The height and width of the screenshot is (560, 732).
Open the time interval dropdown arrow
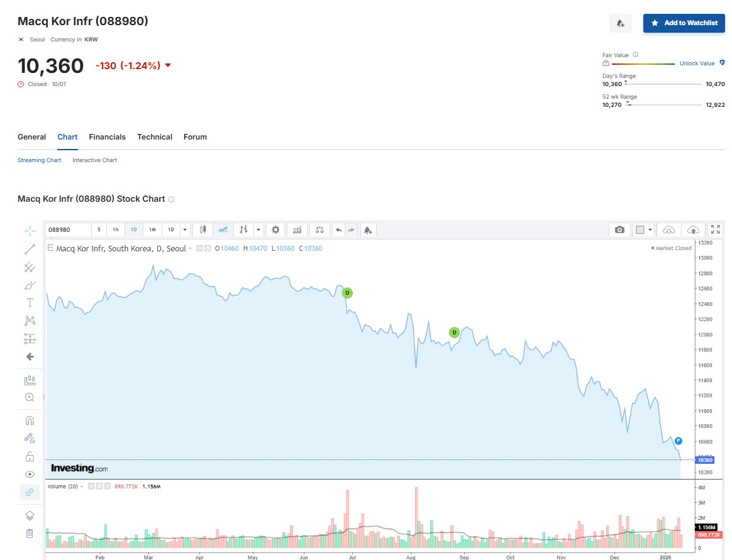pos(185,229)
